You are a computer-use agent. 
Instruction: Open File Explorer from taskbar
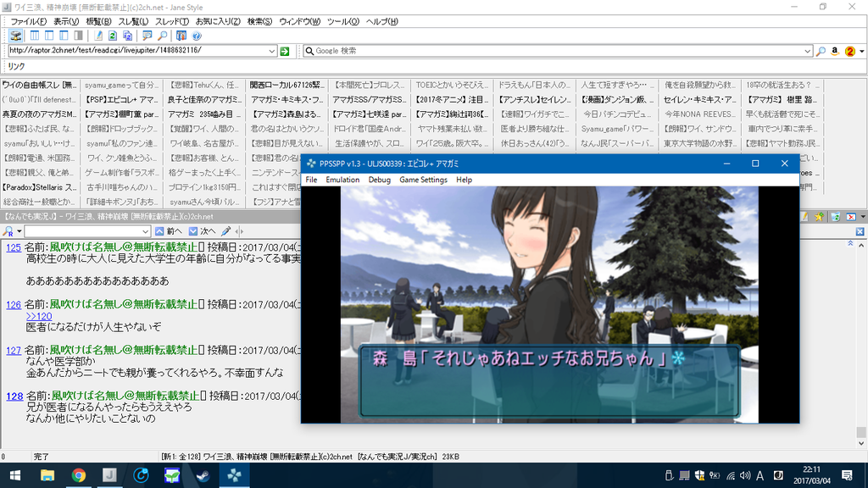(x=47, y=475)
